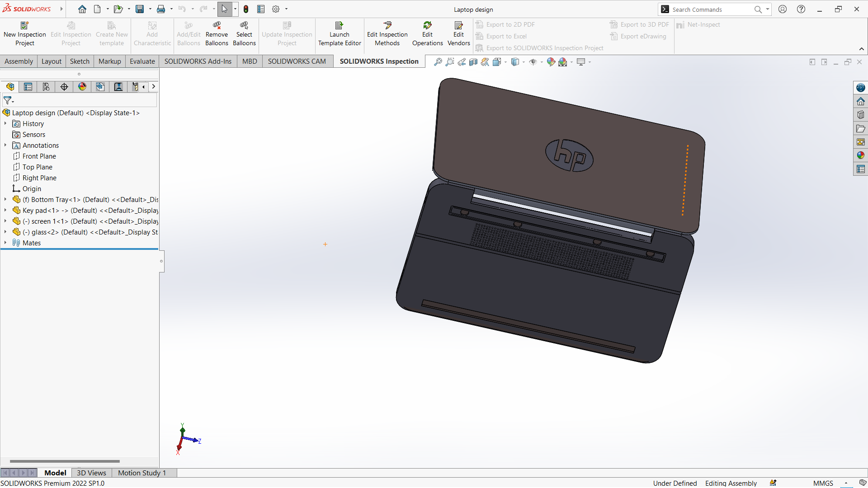
Task: Expand the History tree node
Action: 5,123
